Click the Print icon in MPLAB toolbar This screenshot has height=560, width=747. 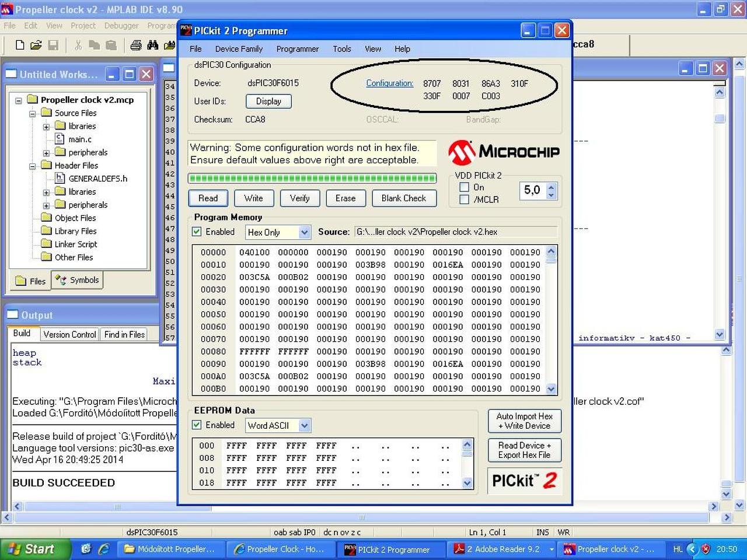[136, 45]
